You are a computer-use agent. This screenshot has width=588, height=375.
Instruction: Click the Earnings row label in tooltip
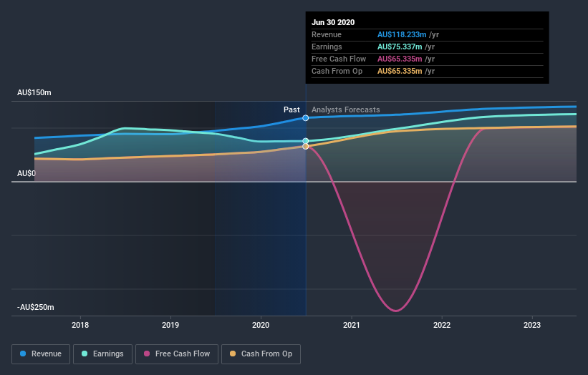[x=327, y=47]
